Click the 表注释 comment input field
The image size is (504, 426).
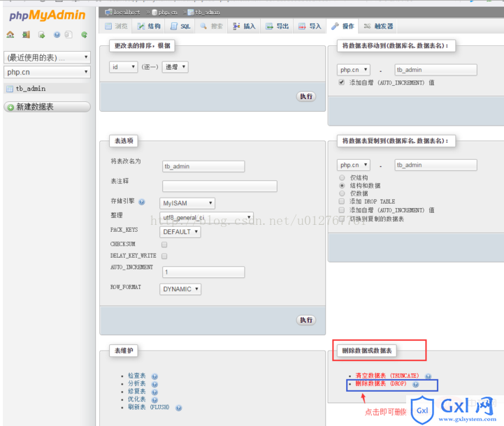coord(219,186)
